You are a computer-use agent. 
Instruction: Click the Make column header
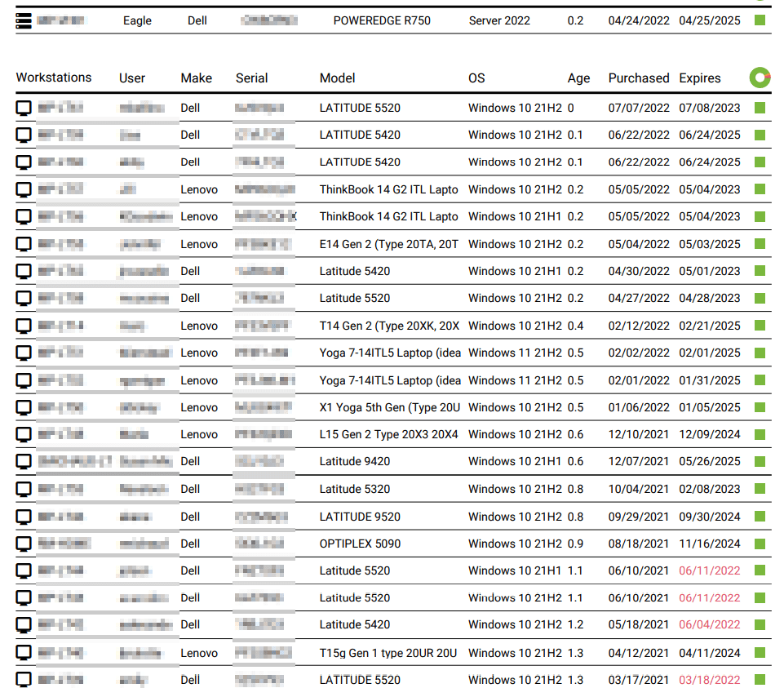(x=197, y=78)
